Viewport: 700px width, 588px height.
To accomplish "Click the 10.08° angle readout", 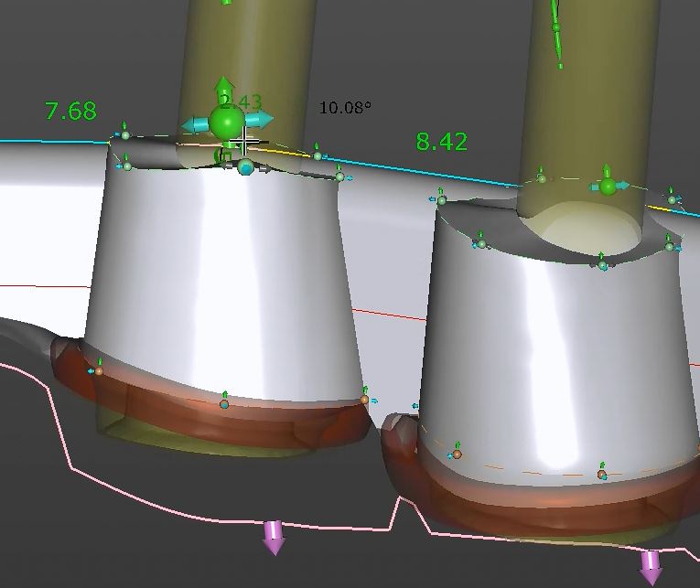I will 345,108.
